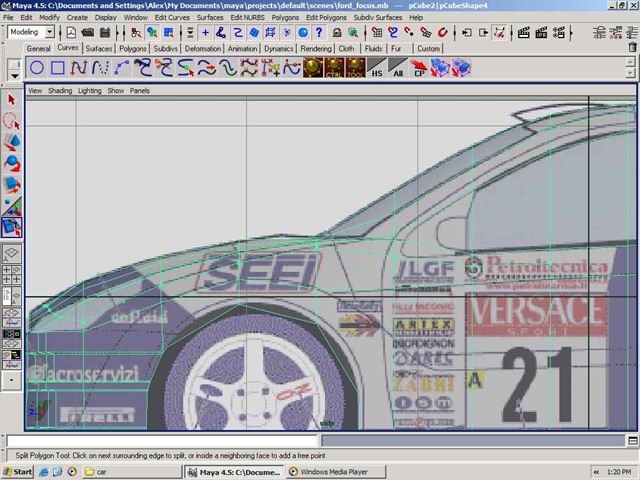The height and width of the screenshot is (480, 640).
Task: Expand the toolbox bottom arrow menu
Action: [12, 380]
